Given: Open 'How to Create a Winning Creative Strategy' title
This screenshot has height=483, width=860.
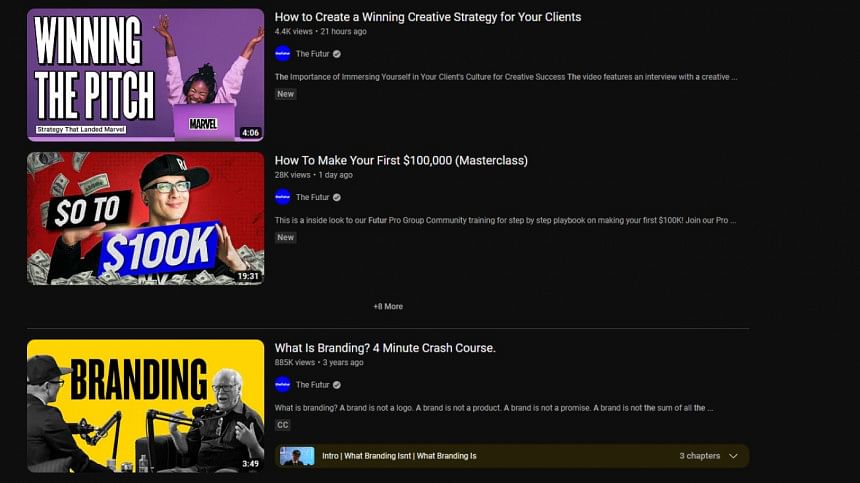Looking at the screenshot, I should tap(427, 17).
